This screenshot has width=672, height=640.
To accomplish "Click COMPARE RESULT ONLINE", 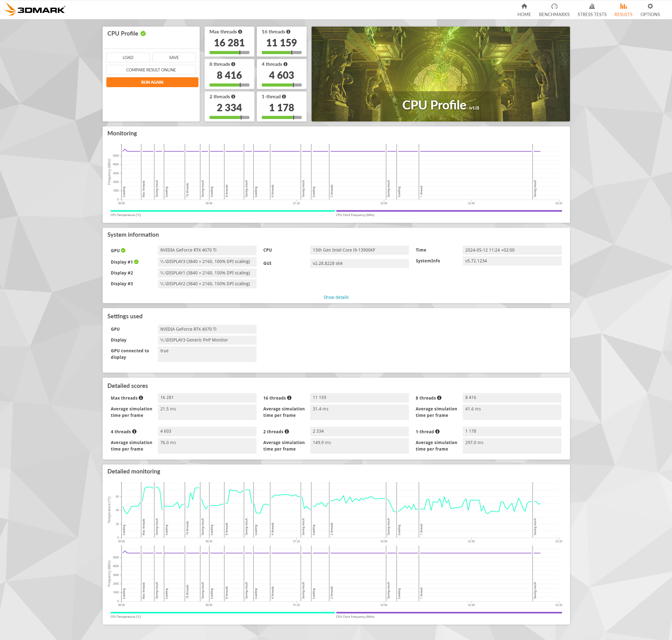I will tap(151, 70).
